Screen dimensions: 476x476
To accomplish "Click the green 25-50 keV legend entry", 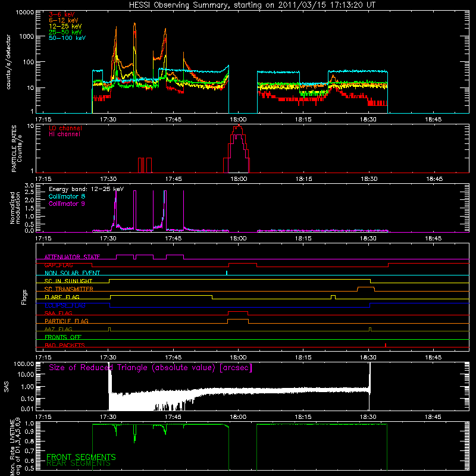I will pyautogui.click(x=65, y=32).
